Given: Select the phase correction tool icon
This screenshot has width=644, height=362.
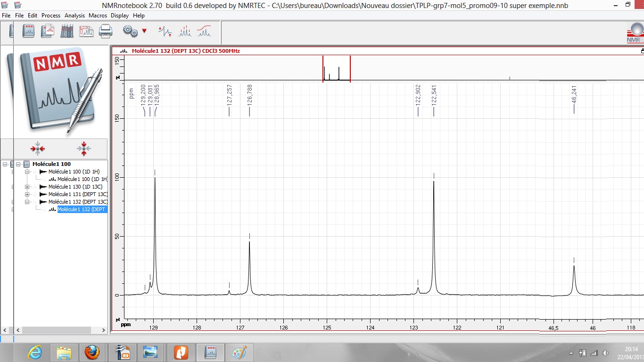Looking at the screenshot, I should (x=165, y=32).
